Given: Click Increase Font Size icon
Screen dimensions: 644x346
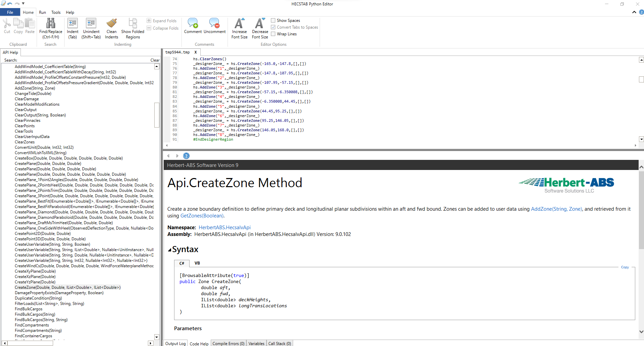Looking at the screenshot, I should coord(239,23).
